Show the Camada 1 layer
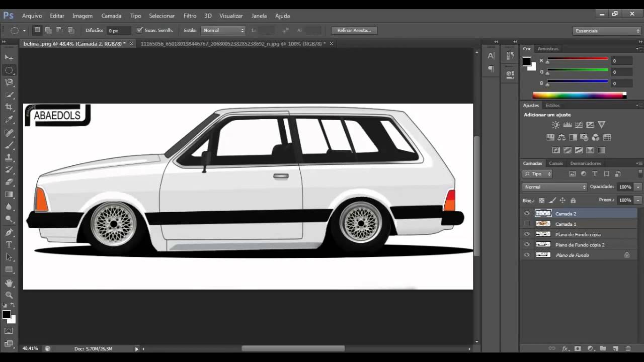Viewport: 644px width, 362px height. (x=527, y=224)
